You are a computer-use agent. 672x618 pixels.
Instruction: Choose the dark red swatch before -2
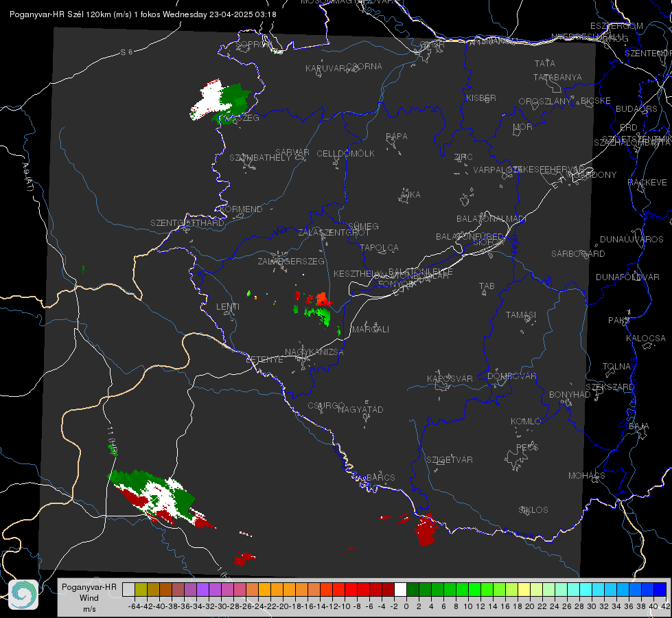pos(388,589)
